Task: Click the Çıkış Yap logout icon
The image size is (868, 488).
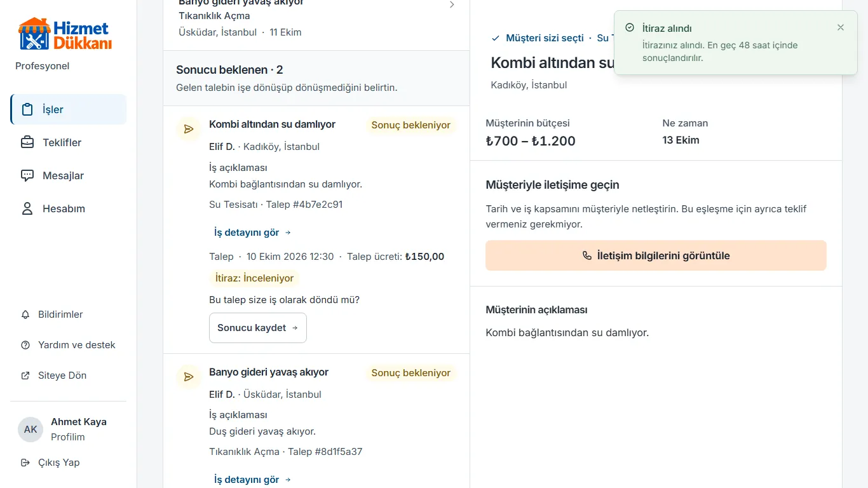Action: point(25,463)
